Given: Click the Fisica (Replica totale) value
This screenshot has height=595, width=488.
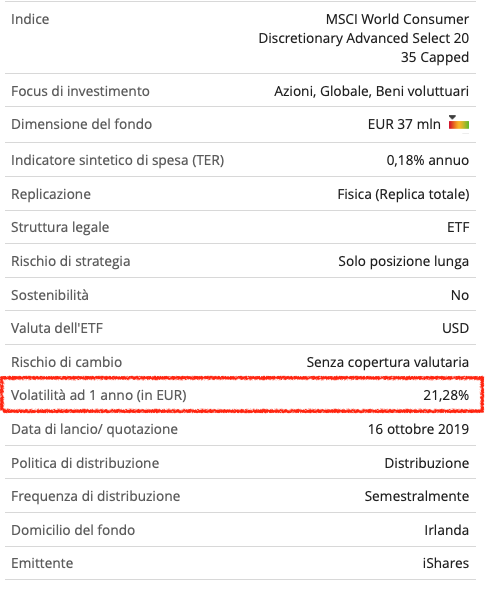Looking at the screenshot, I should tap(403, 194).
